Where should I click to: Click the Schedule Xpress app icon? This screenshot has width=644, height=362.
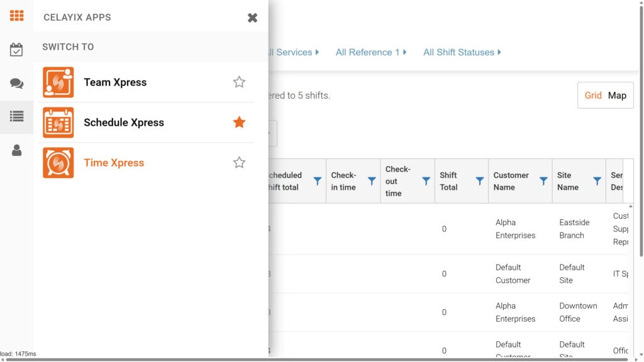pos(58,123)
